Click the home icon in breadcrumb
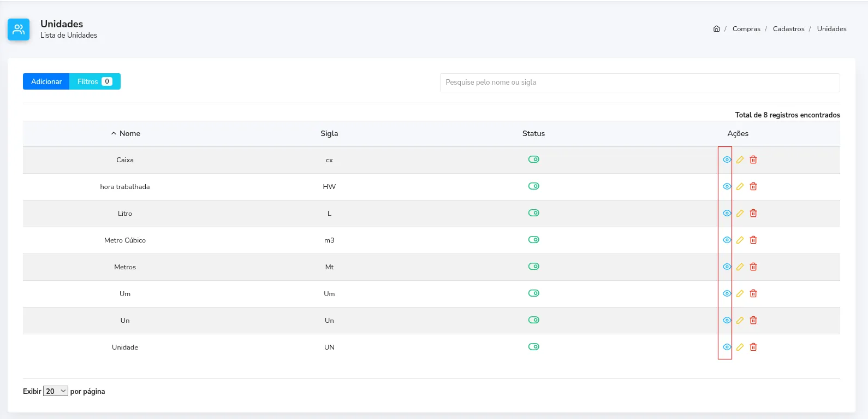The width and height of the screenshot is (868, 419). tap(716, 29)
